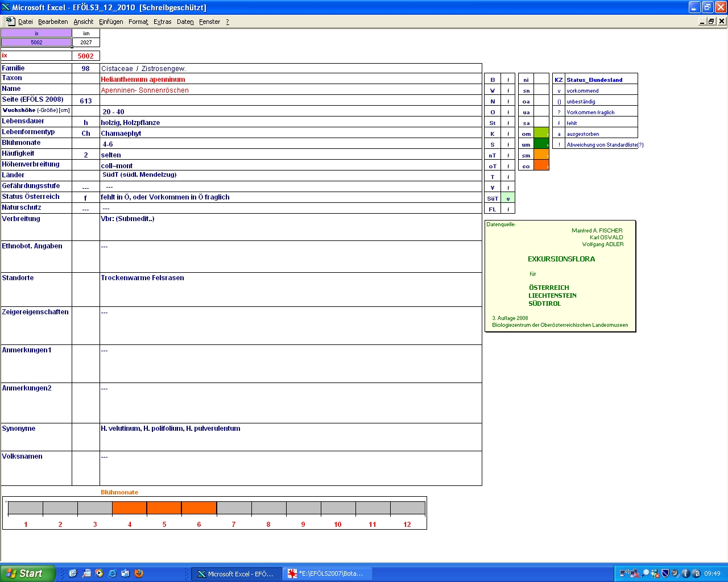Open the Bearbeiten menu
728x582 pixels.
point(53,22)
